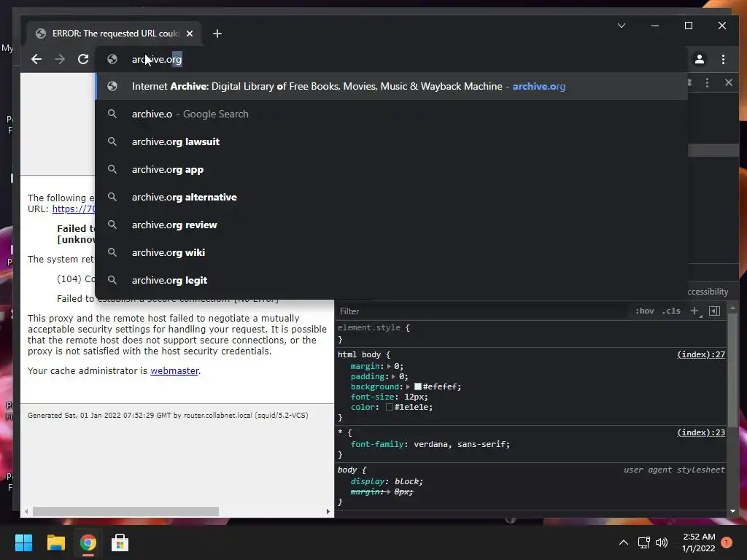The width and height of the screenshot is (747, 560).
Task: Click page scrollbar right arrow
Action: pos(328,511)
